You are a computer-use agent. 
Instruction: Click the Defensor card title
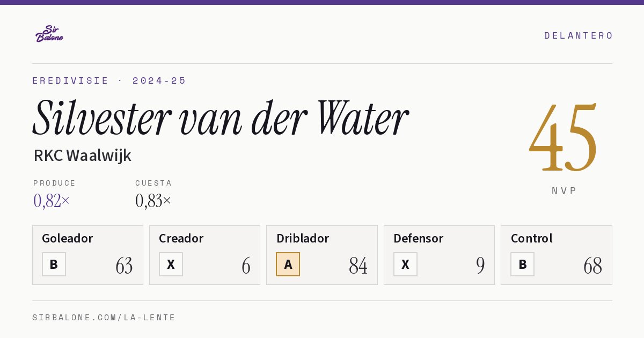pyautogui.click(x=419, y=238)
